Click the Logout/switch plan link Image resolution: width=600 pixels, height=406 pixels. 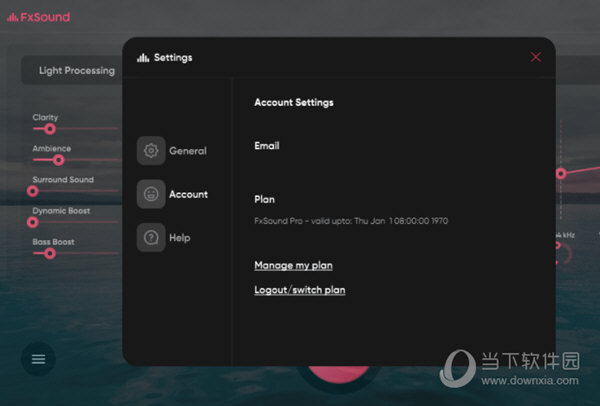coord(300,290)
